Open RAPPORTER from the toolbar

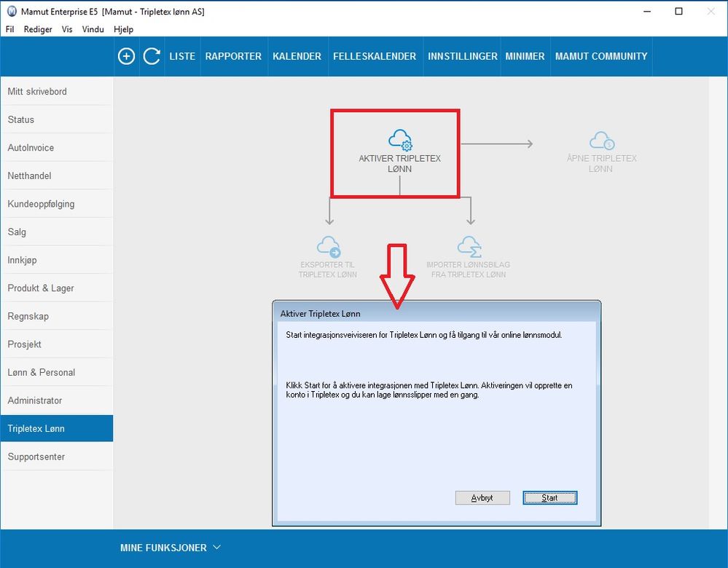coord(233,56)
